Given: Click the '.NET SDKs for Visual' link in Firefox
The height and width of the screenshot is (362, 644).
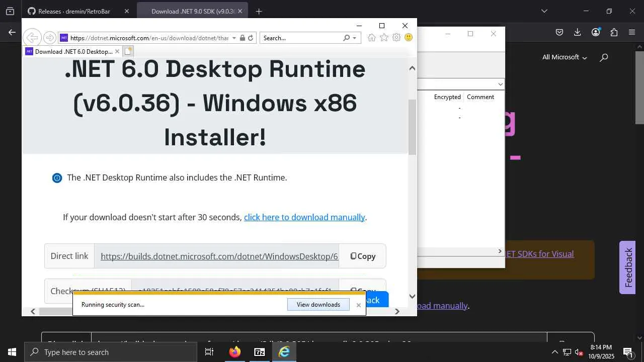Looking at the screenshot, I should pyautogui.click(x=539, y=254).
